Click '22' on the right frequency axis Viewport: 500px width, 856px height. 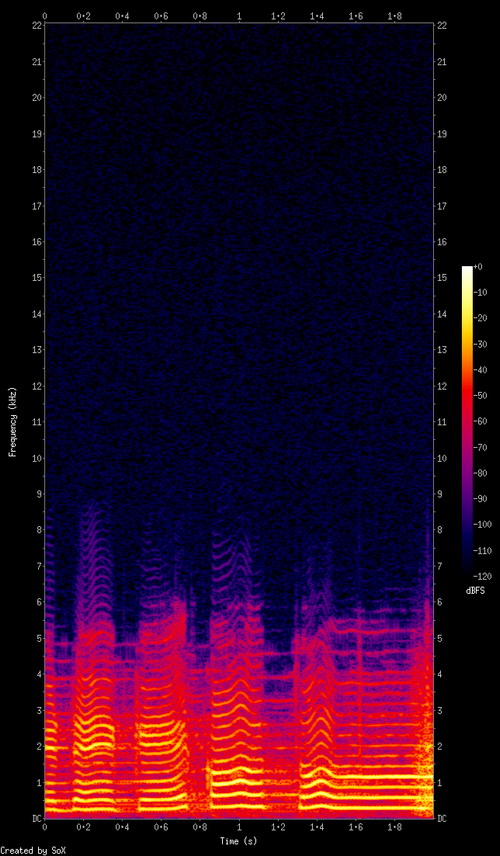click(x=442, y=26)
